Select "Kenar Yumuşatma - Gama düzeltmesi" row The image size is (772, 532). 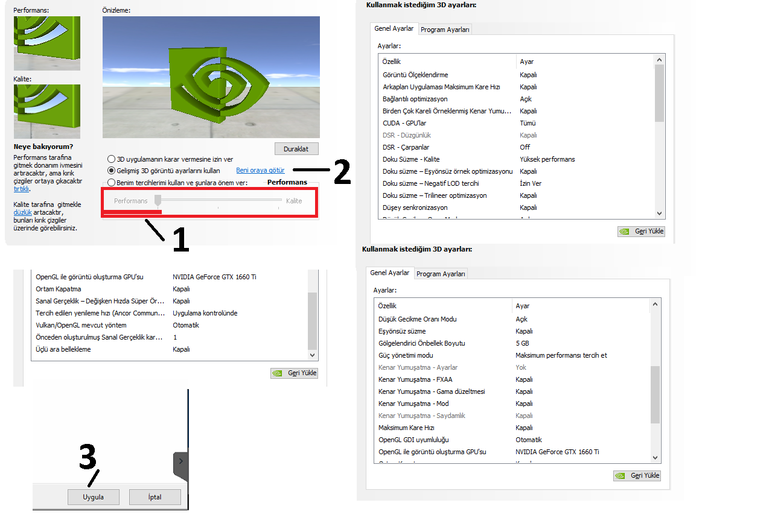tap(512, 391)
